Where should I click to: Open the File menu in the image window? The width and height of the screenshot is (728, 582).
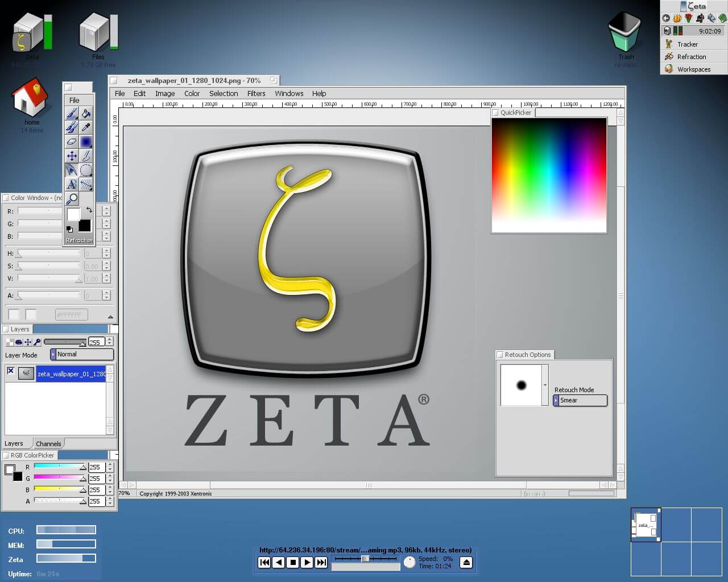[120, 94]
